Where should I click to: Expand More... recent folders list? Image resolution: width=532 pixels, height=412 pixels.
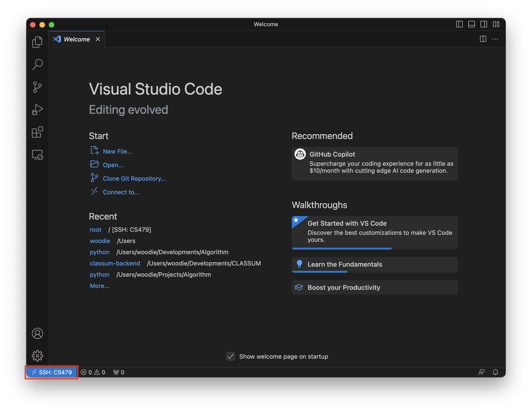(x=100, y=286)
